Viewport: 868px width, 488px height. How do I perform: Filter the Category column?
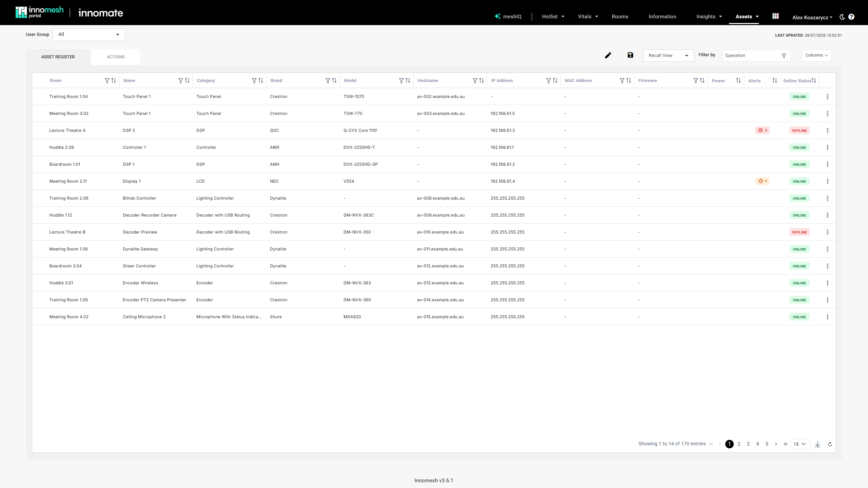[254, 80]
